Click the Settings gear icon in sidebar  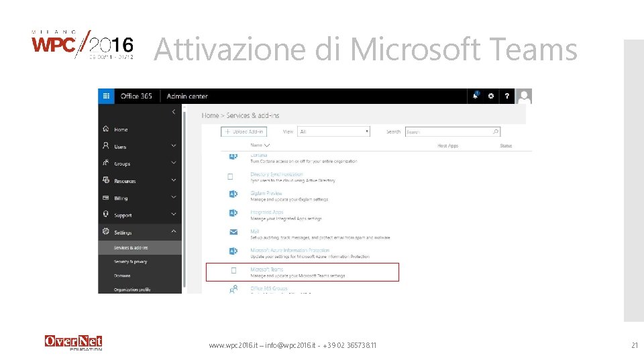tap(106, 231)
